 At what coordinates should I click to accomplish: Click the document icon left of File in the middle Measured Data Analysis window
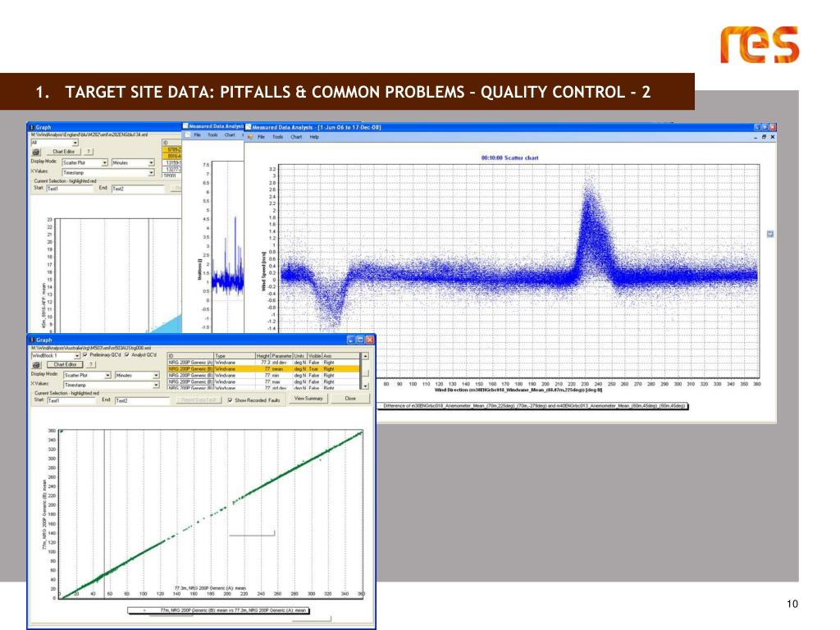[188, 135]
